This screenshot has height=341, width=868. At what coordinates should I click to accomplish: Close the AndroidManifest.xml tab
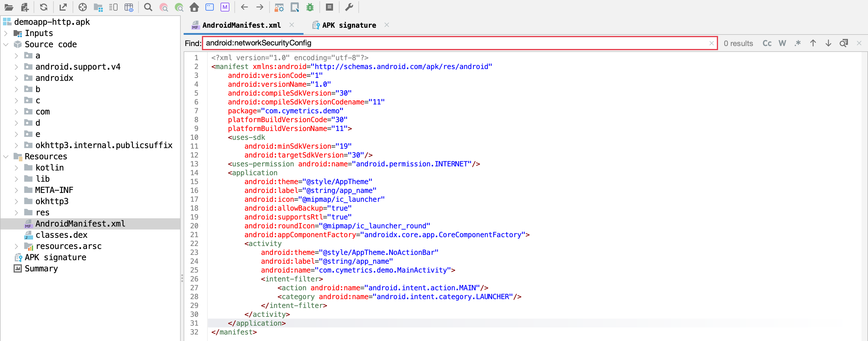(x=292, y=25)
